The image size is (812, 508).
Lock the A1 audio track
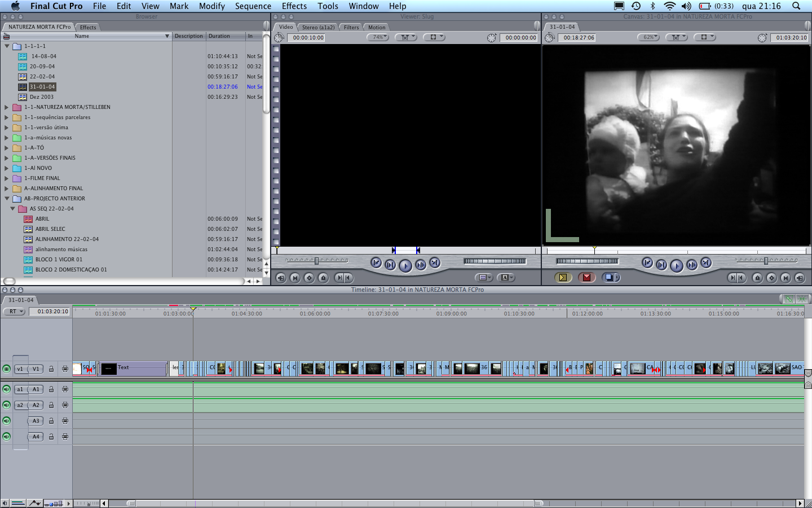51,389
